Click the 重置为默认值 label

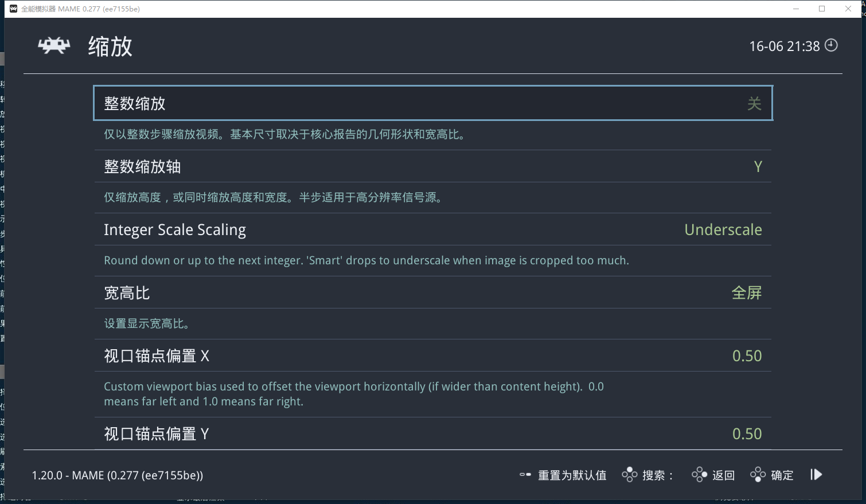point(572,475)
